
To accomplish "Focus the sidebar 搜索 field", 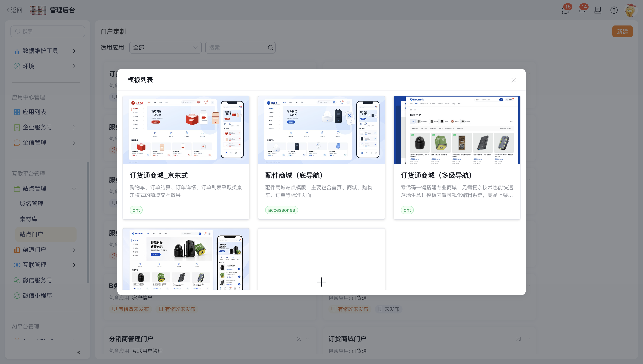I will [48, 31].
